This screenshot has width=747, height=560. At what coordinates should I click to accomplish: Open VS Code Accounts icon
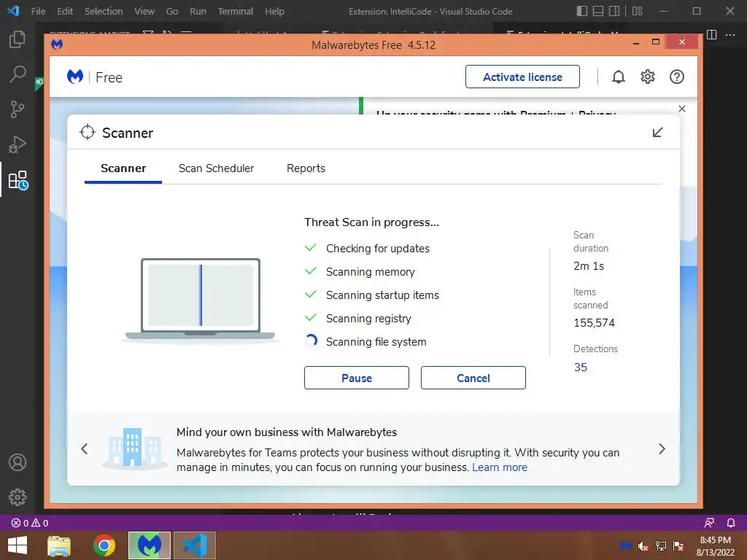18,462
